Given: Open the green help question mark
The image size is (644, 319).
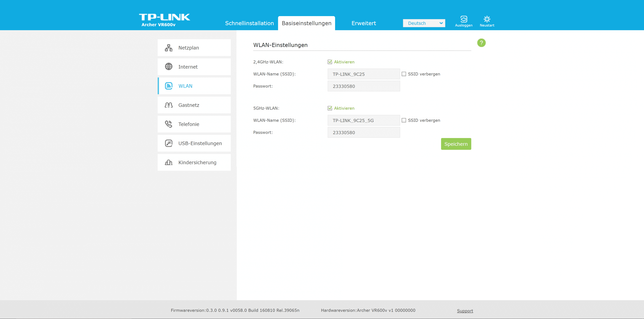Looking at the screenshot, I should point(481,43).
